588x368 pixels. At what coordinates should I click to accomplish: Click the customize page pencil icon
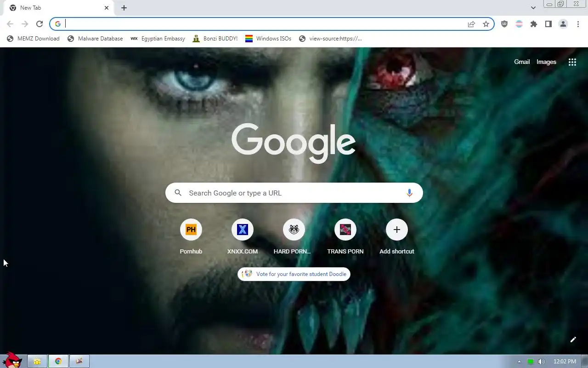point(573,339)
